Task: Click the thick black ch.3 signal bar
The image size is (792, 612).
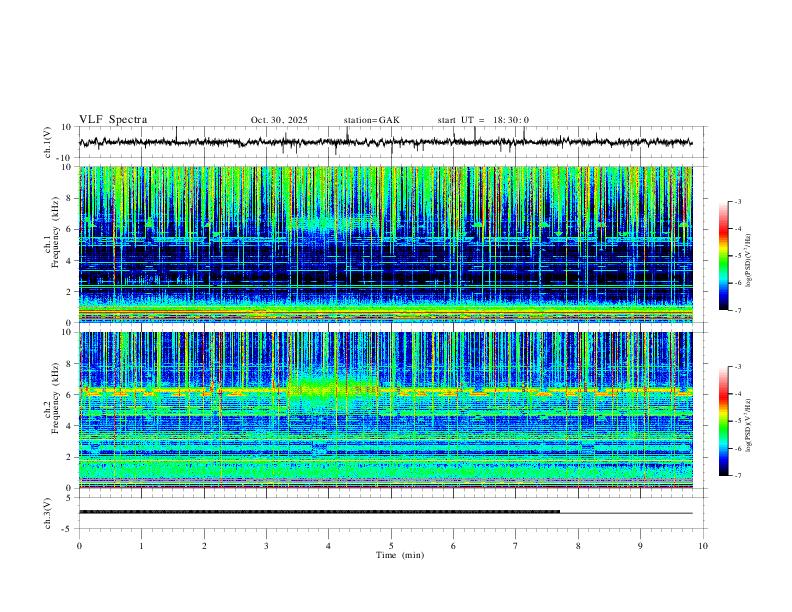Action: tap(320, 512)
